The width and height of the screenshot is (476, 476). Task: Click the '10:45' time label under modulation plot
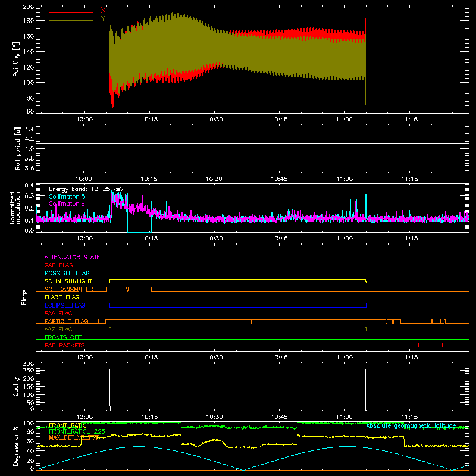pos(279,239)
